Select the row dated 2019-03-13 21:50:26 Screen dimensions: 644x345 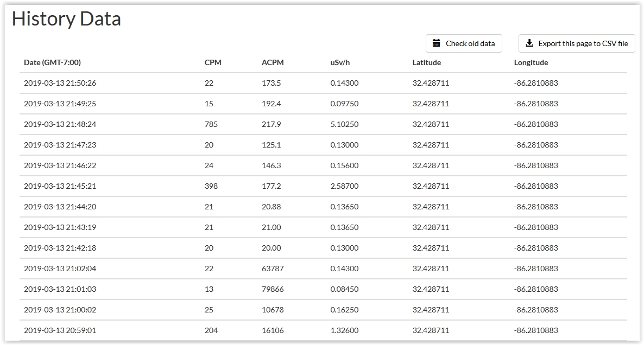pyautogui.click(x=323, y=83)
